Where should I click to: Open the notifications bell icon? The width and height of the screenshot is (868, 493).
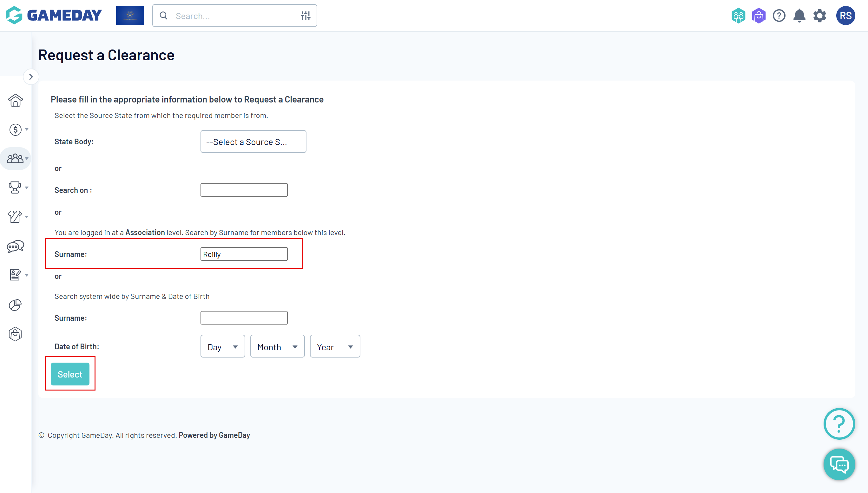(799, 16)
